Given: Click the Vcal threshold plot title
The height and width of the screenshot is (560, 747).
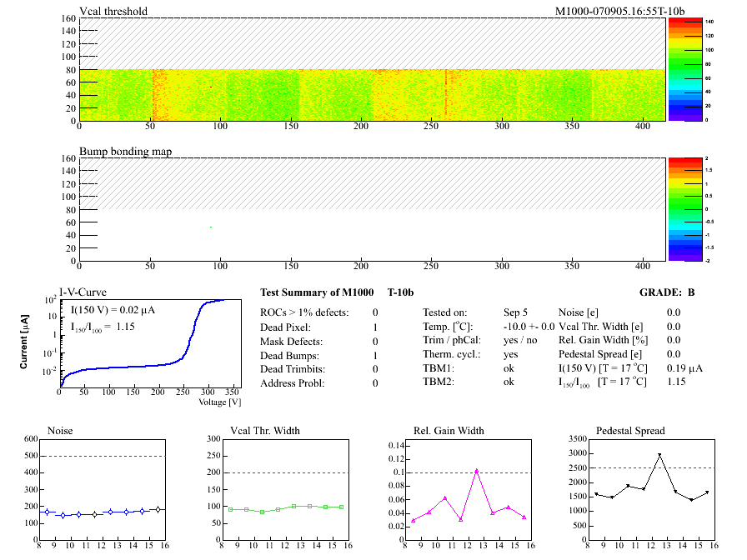Looking at the screenshot, I should point(113,11).
